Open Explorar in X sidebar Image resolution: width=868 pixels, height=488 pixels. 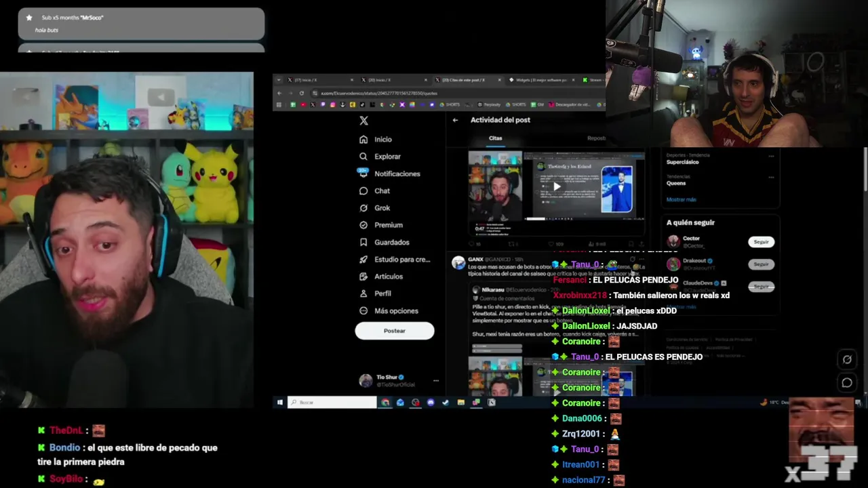click(x=380, y=157)
